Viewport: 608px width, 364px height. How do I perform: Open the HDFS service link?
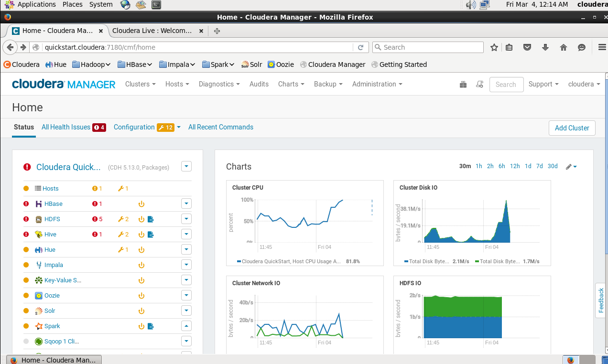point(52,219)
